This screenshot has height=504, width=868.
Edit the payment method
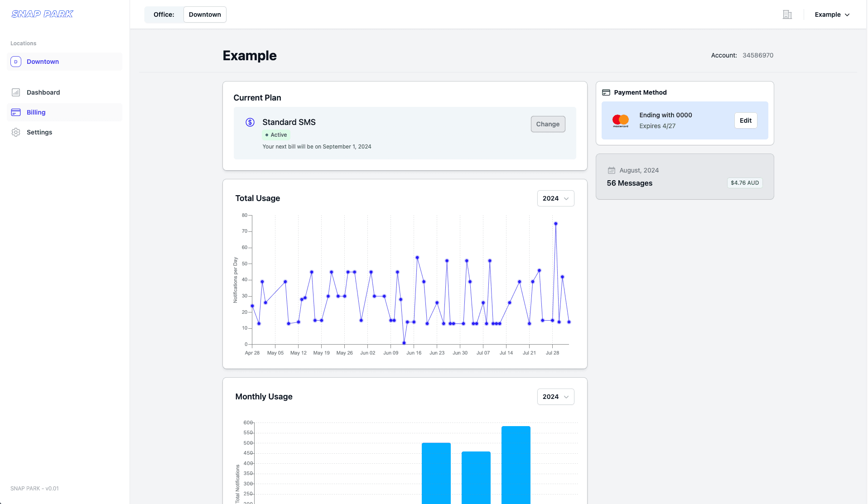pyautogui.click(x=746, y=120)
